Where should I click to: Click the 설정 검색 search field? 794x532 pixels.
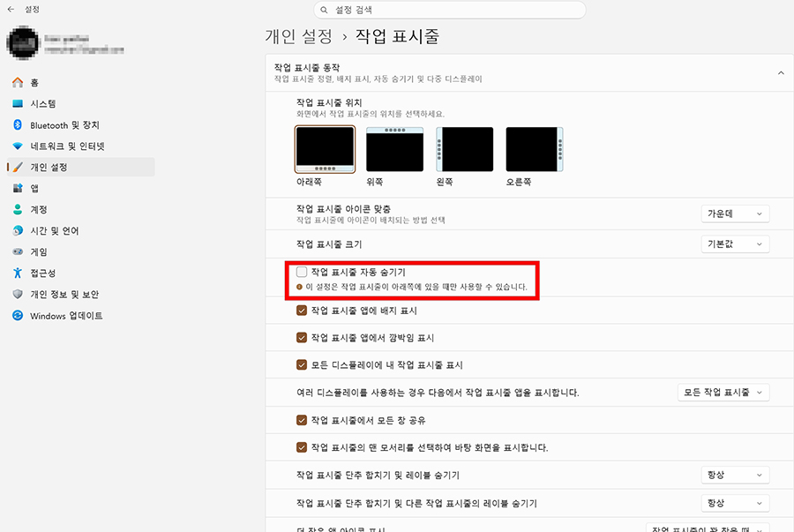click(450, 10)
